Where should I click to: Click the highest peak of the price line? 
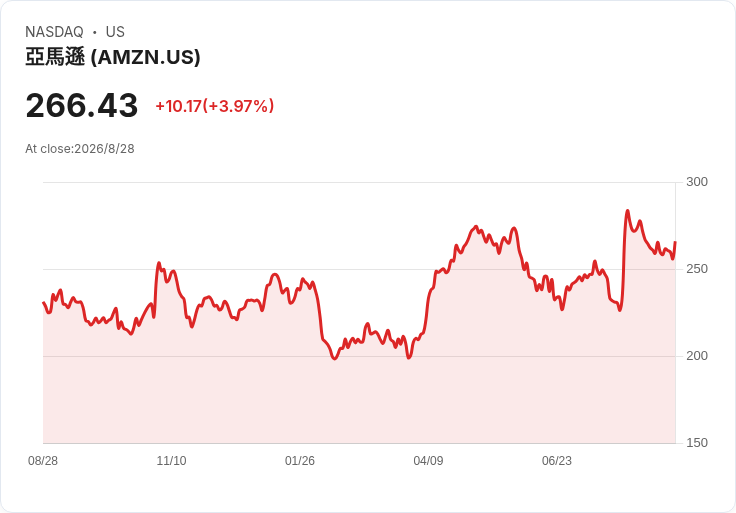point(628,211)
